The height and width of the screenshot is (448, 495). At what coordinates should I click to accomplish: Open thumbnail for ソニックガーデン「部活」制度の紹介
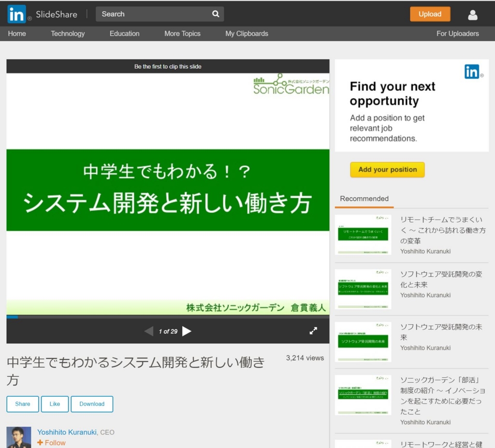pos(363,395)
